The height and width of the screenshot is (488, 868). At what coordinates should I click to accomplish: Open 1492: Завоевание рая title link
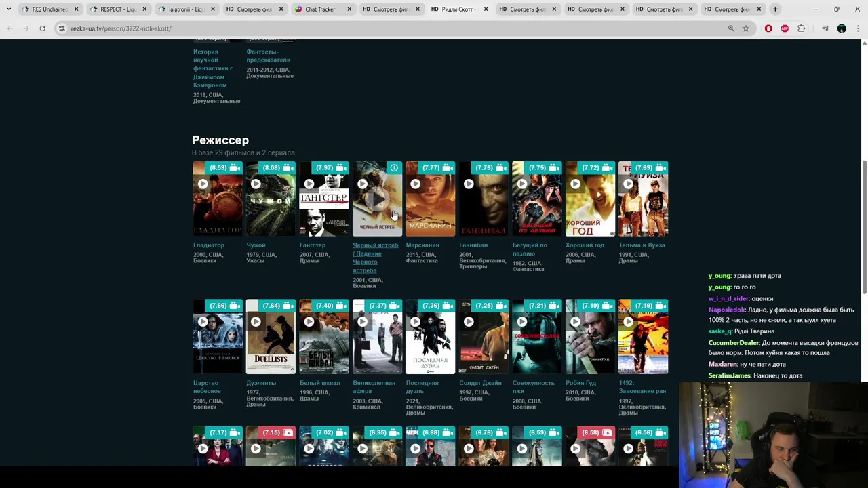point(642,387)
